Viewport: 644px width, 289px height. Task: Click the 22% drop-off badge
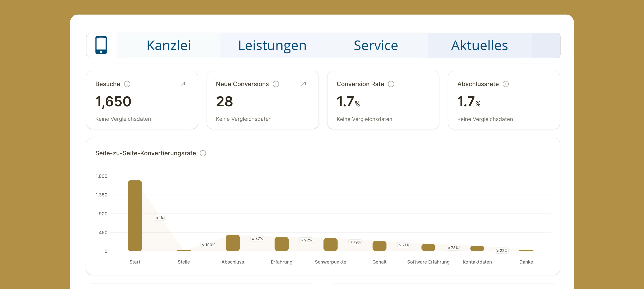pyautogui.click(x=502, y=250)
